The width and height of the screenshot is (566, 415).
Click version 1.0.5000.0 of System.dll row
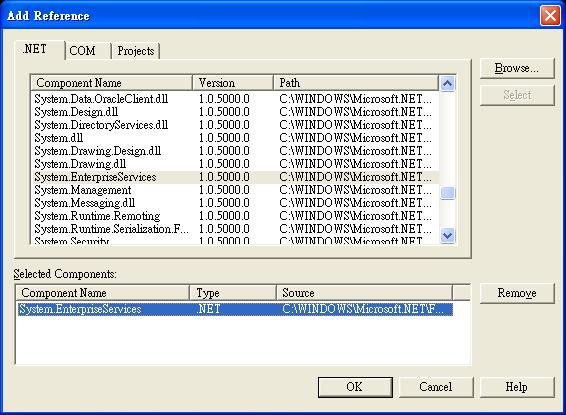[224, 138]
